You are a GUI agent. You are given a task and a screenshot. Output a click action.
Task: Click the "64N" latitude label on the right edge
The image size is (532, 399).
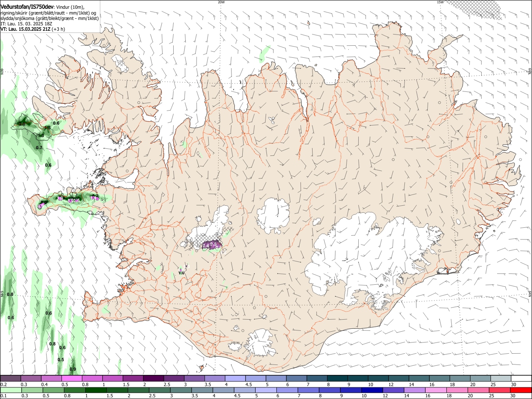(x=530, y=293)
